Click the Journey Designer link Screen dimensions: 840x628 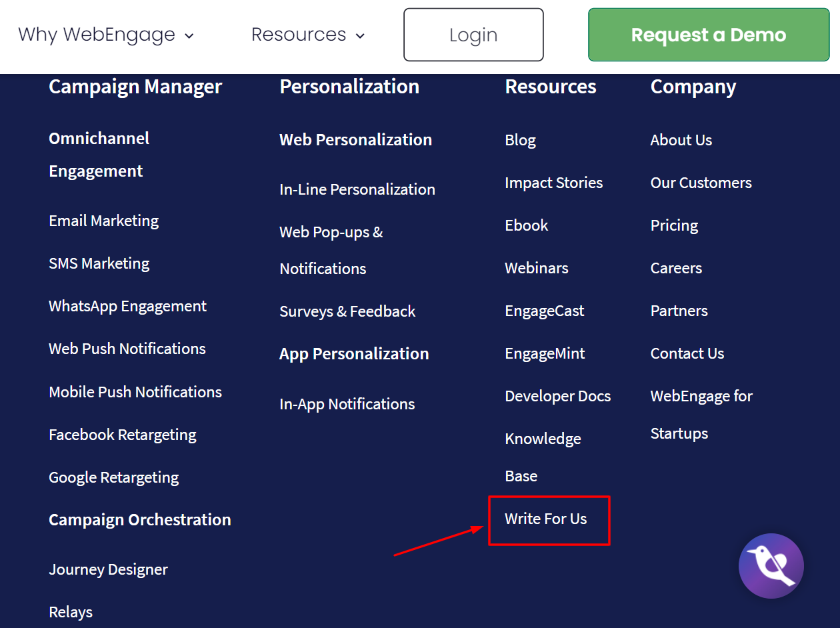click(108, 569)
